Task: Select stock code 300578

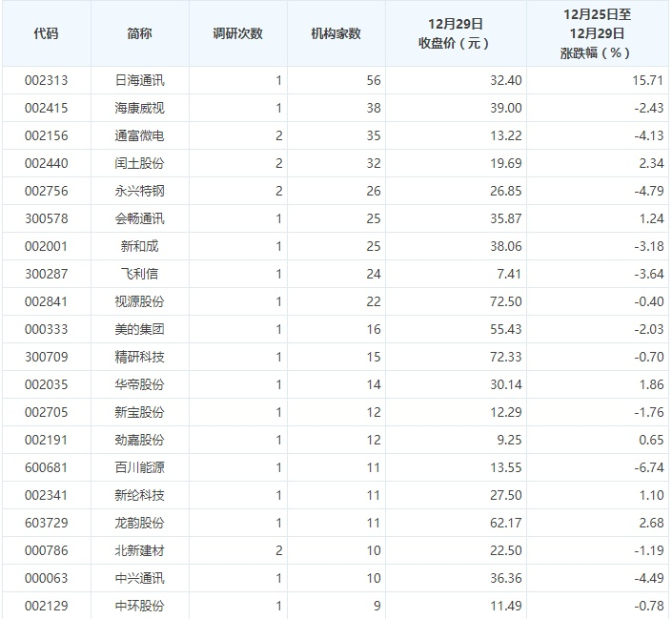Action: (47, 218)
